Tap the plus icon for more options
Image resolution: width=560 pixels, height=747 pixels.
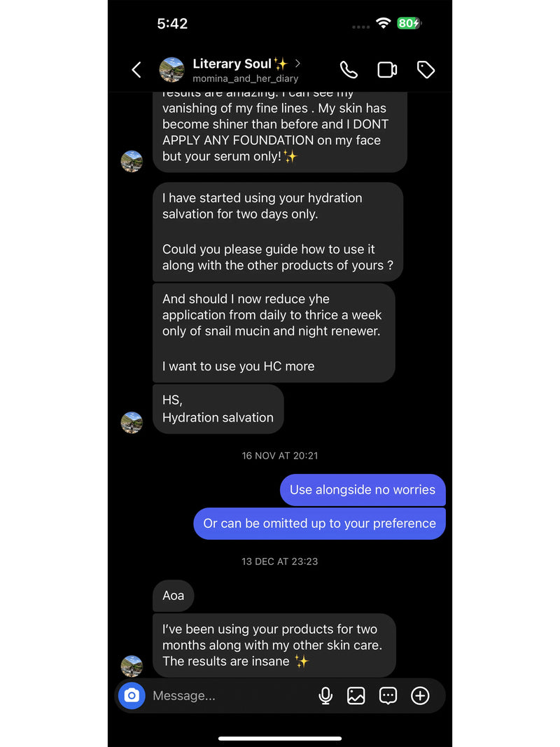point(420,695)
